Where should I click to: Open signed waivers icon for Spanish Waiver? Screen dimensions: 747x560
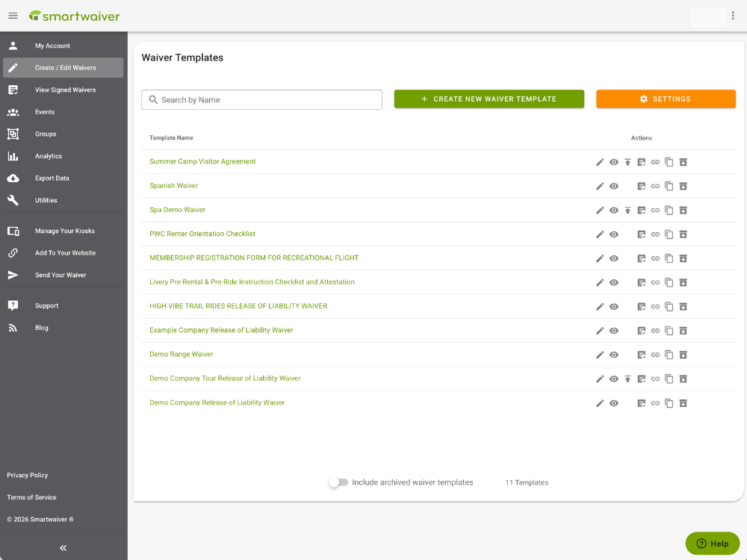pos(642,187)
